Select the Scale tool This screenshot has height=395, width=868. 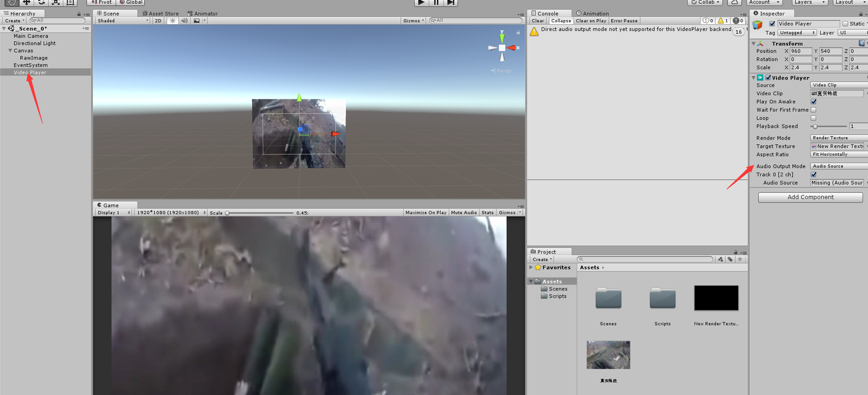tap(55, 3)
